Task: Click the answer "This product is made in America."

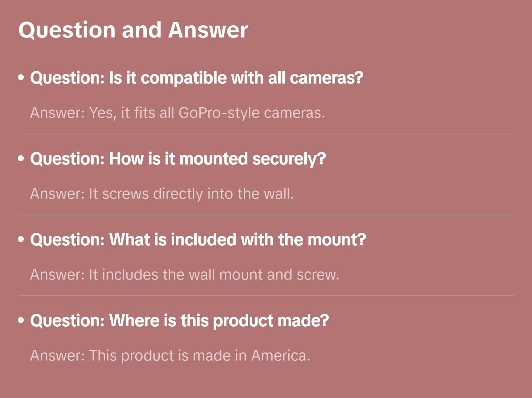Action: [170, 356]
